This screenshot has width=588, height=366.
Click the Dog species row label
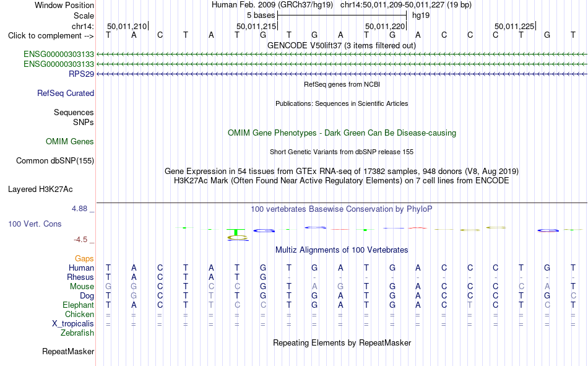pyautogui.click(x=87, y=296)
